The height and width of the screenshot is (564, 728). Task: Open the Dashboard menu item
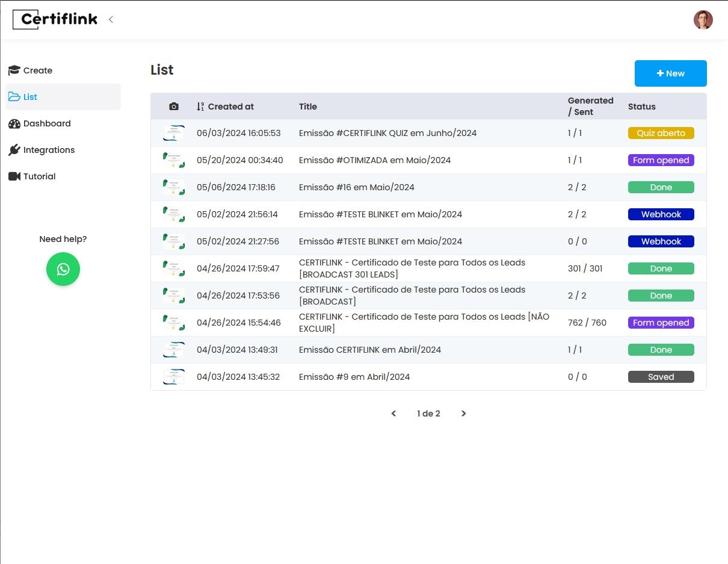pos(63,123)
